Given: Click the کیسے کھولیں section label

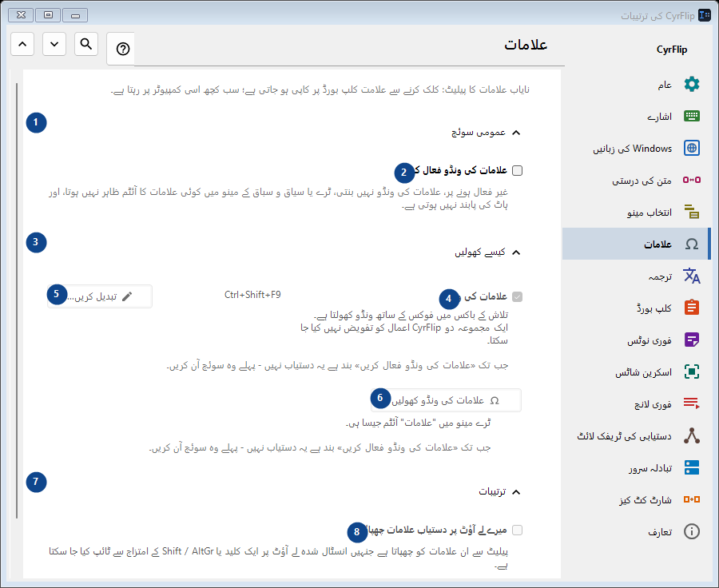Looking at the screenshot, I should click(x=480, y=252).
